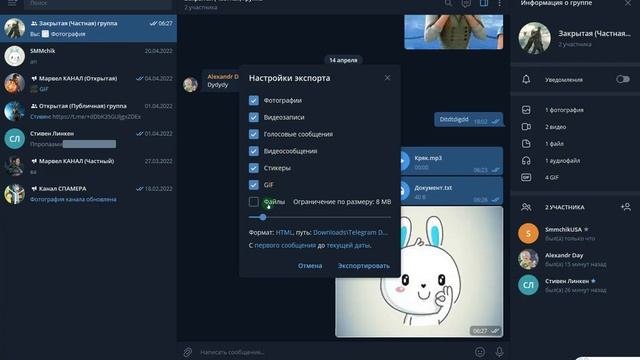The width and height of the screenshot is (640, 360).
Task: Open the Открытая (Публичная) группа chat
Action: point(88,111)
